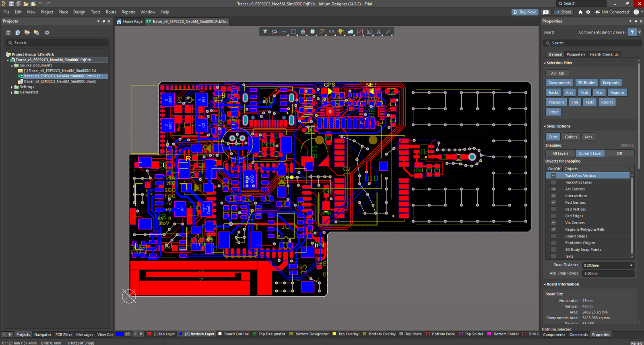Open project options gear in Projects panel
Viewport: 644px width, 345px height.
47,33
